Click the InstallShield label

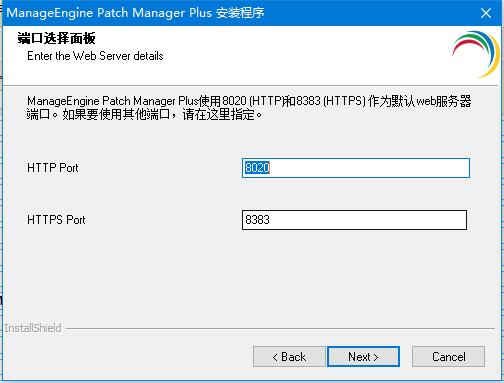click(x=33, y=328)
